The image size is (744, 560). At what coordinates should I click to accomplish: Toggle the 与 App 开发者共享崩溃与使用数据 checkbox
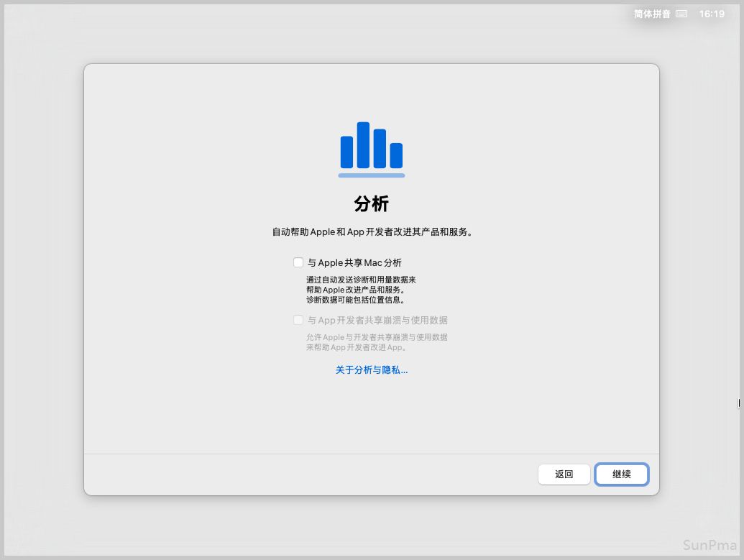298,320
